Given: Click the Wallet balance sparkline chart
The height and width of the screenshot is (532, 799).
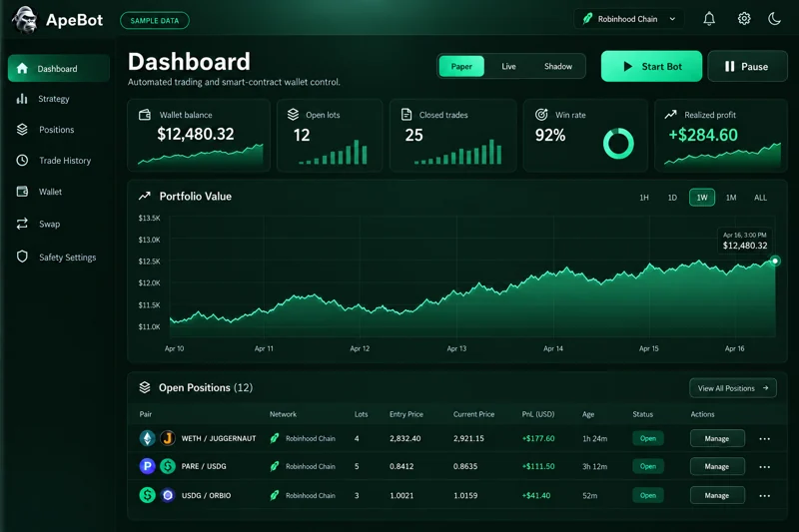Looking at the screenshot, I should point(201,155).
